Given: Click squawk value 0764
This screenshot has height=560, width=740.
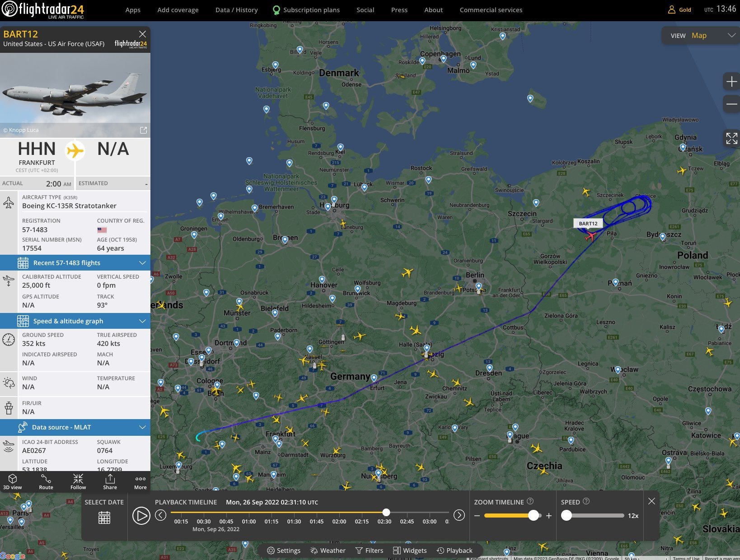Looking at the screenshot, I should [105, 450].
